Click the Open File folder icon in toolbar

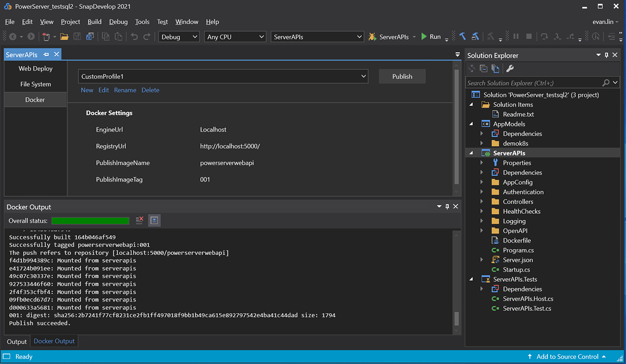pos(64,37)
